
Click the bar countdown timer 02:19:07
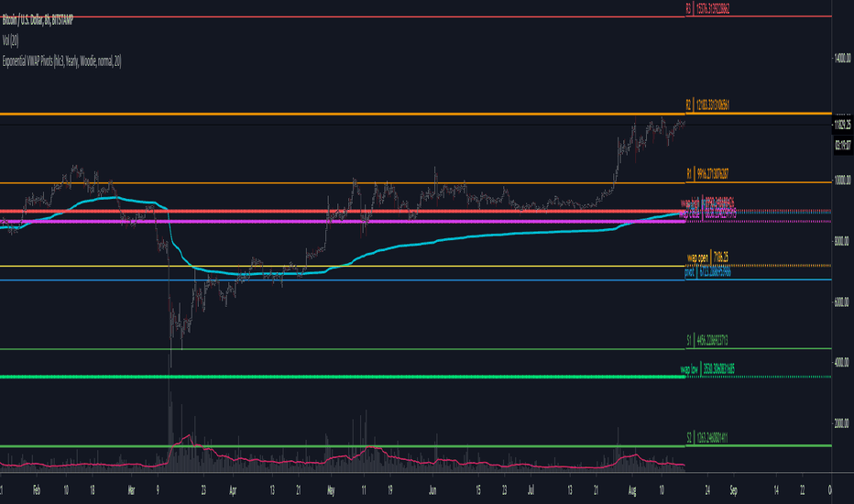point(842,146)
